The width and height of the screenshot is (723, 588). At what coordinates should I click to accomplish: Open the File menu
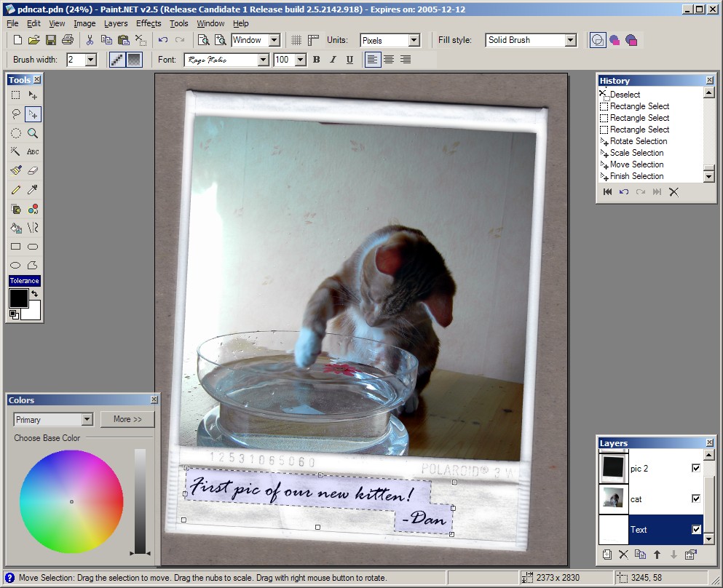tap(12, 23)
